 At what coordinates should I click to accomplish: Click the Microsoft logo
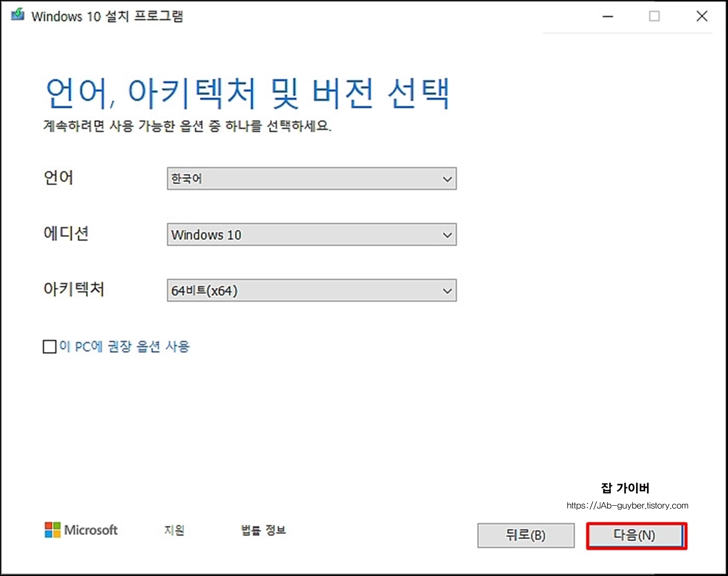[81, 529]
